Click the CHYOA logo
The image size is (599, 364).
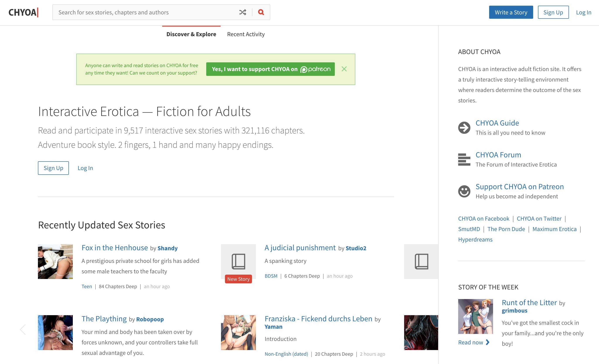click(x=23, y=12)
